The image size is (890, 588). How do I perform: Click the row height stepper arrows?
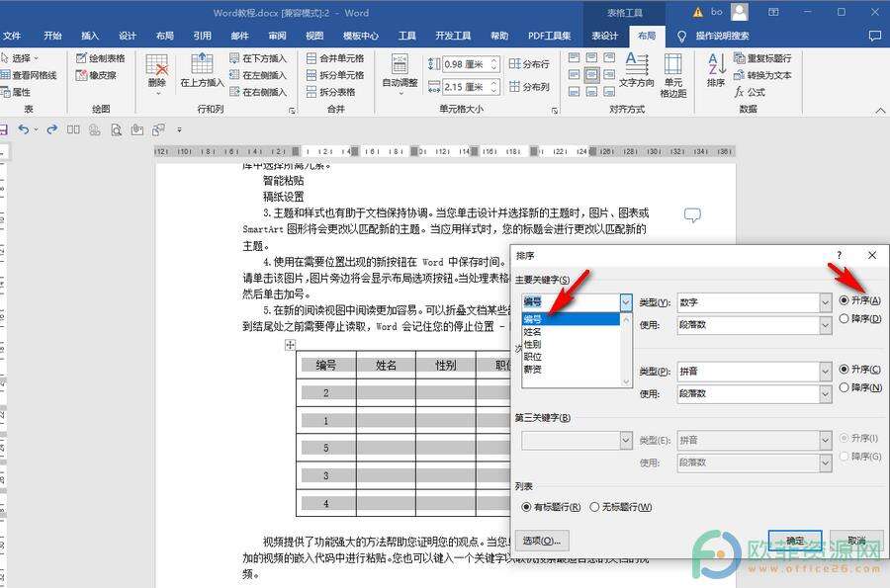click(493, 64)
